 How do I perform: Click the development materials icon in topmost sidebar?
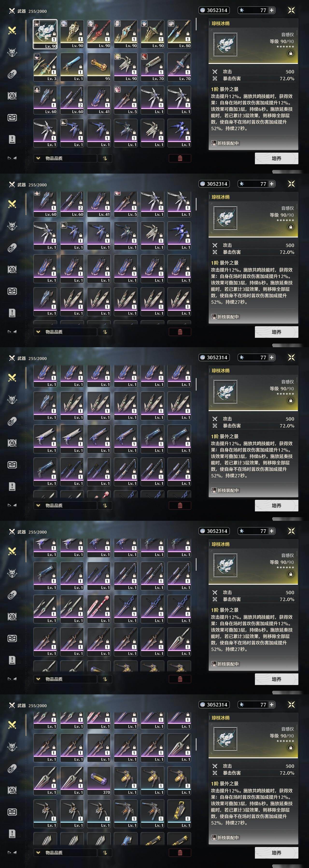coord(12,96)
